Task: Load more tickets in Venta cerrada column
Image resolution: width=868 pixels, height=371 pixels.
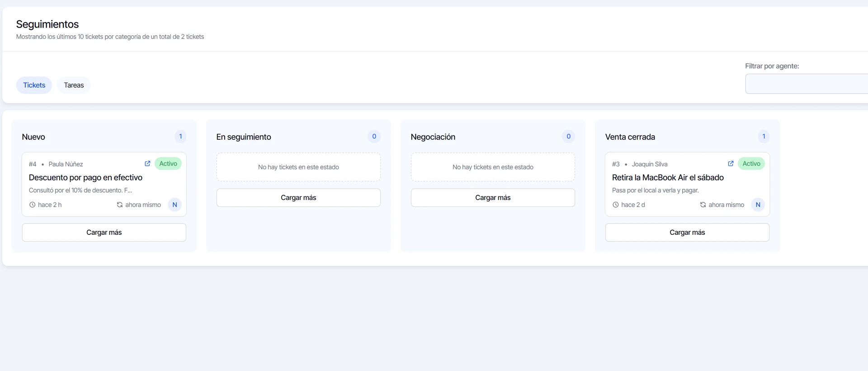Action: 687,233
